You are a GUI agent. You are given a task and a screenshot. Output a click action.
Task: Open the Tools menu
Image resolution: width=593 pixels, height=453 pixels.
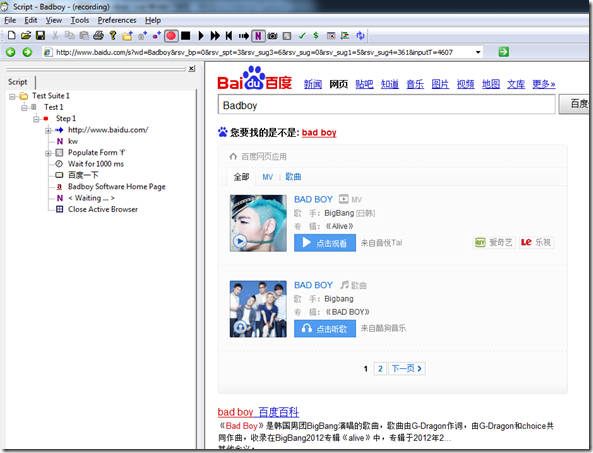[x=80, y=20]
